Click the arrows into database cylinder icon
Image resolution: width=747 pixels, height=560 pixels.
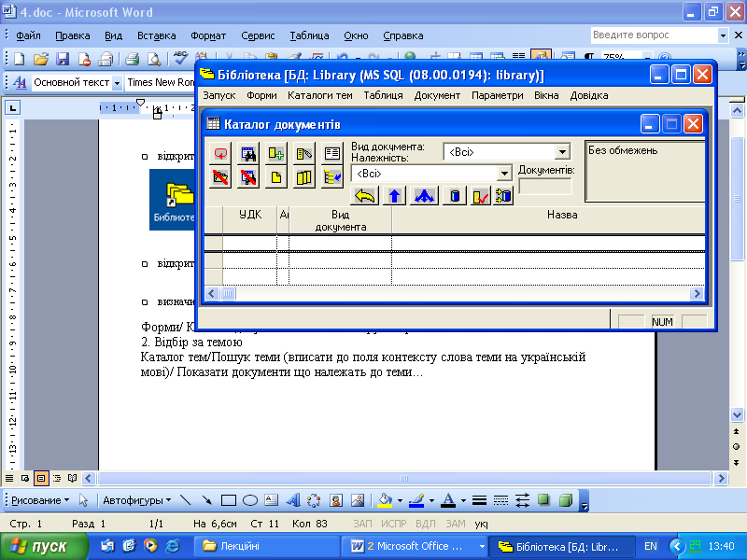(x=503, y=196)
